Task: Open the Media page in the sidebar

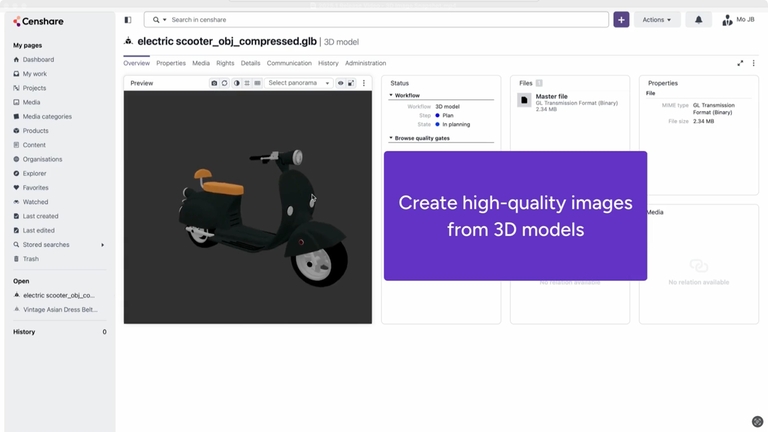Action: tap(31, 102)
